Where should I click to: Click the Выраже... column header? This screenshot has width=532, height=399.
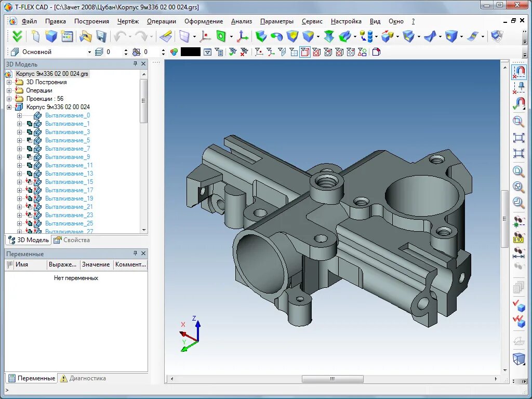point(62,264)
